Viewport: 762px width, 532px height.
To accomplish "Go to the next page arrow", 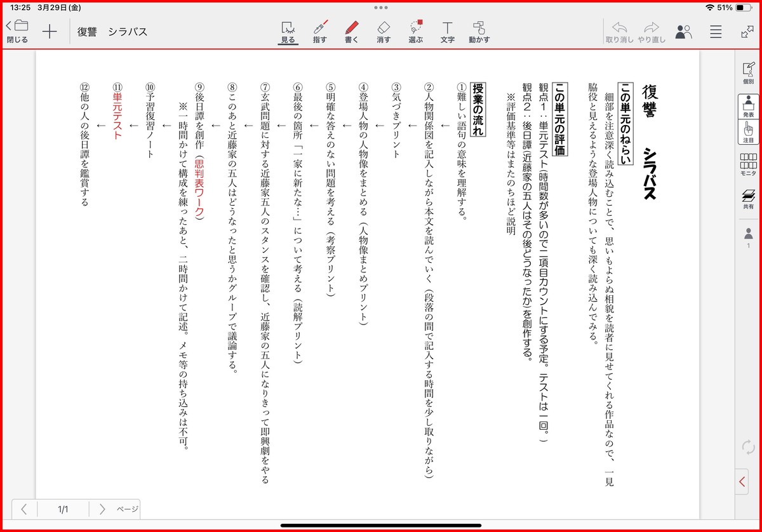I will 102,509.
